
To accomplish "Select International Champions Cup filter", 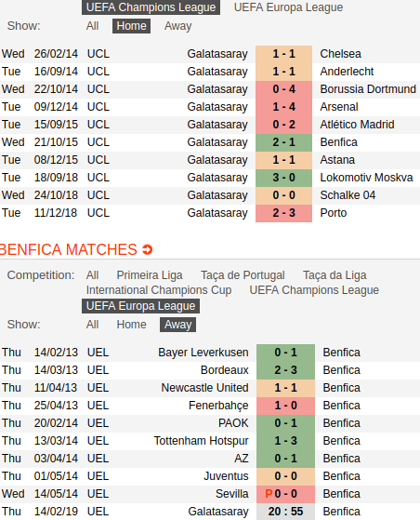I will (159, 290).
